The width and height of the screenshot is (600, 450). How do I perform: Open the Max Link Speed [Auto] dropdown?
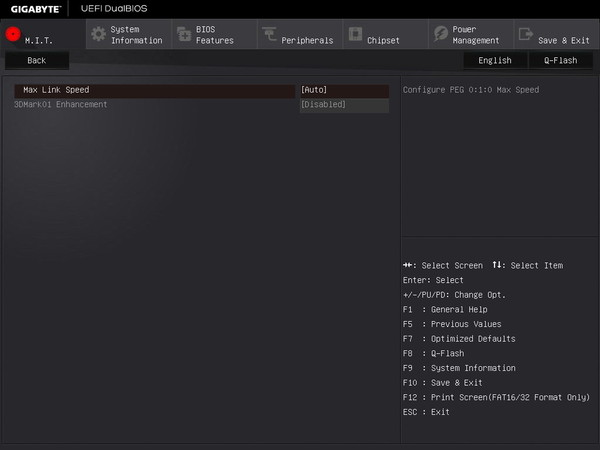tap(344, 90)
